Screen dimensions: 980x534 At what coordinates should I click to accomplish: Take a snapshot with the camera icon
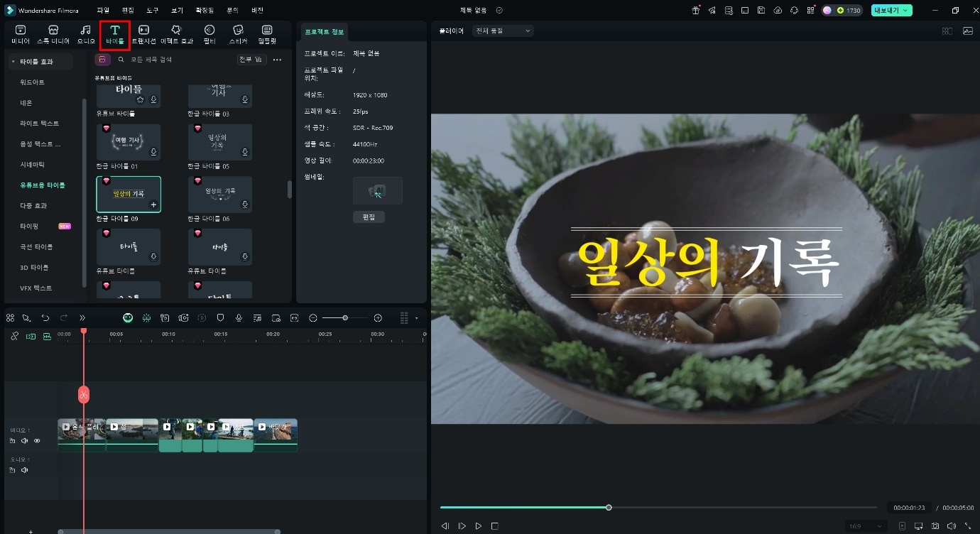(x=935, y=526)
